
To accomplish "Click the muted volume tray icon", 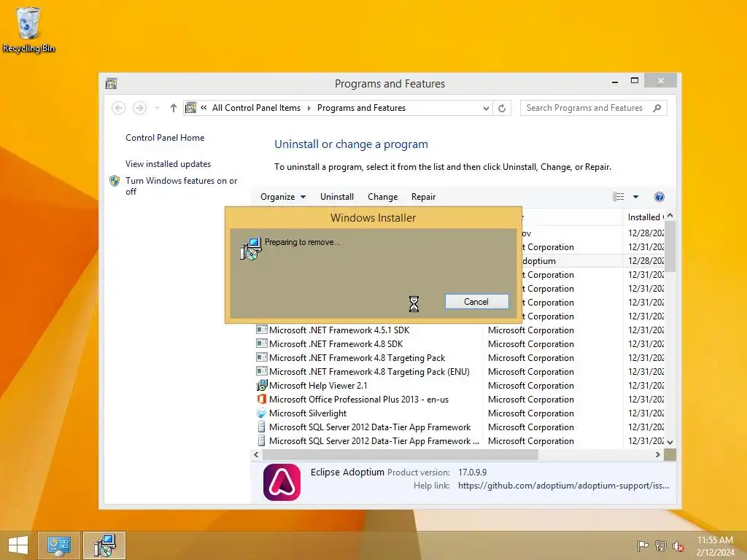I will pos(678,545).
